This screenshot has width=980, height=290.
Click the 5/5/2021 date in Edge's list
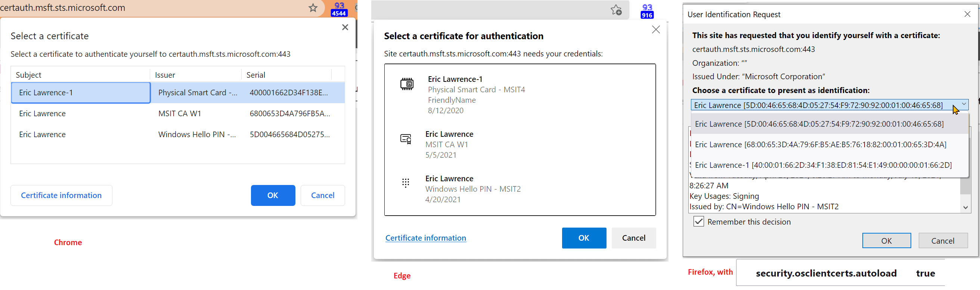click(x=441, y=155)
